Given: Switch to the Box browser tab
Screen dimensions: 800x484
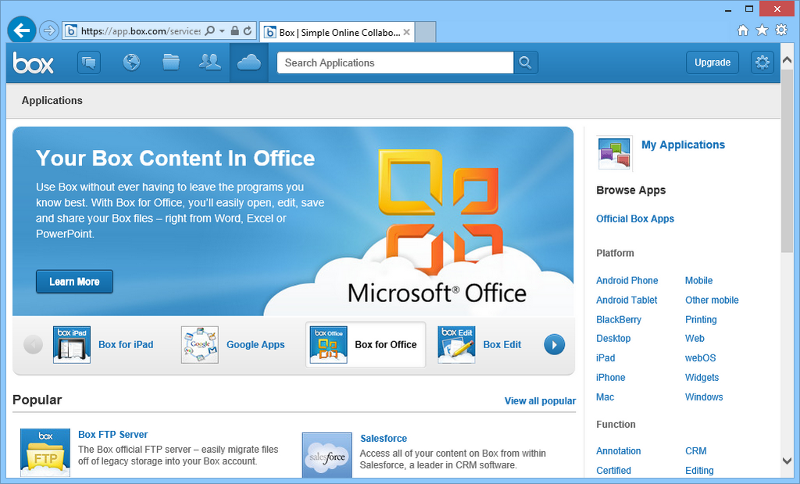Looking at the screenshot, I should pos(335,31).
